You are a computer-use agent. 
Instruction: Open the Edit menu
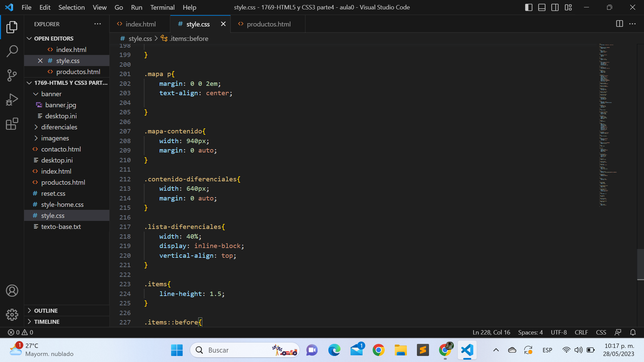(x=45, y=7)
